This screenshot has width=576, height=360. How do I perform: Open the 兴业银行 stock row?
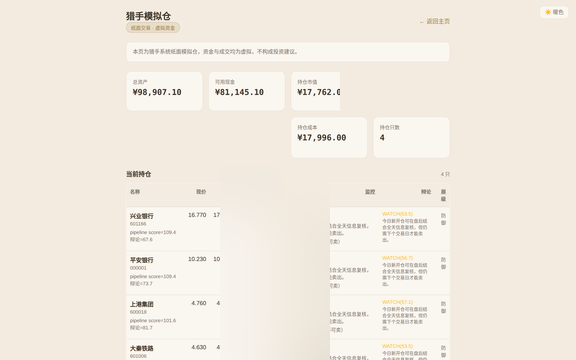click(x=288, y=229)
